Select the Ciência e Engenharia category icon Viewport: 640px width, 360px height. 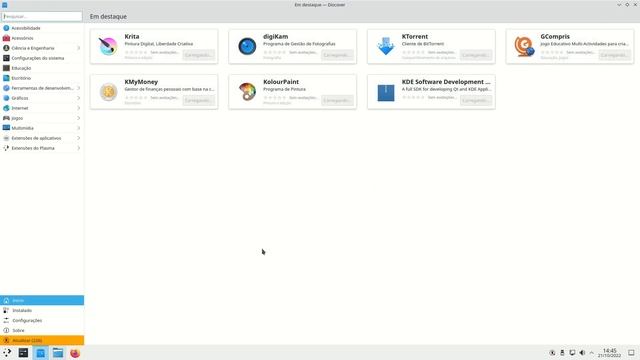(x=6, y=48)
